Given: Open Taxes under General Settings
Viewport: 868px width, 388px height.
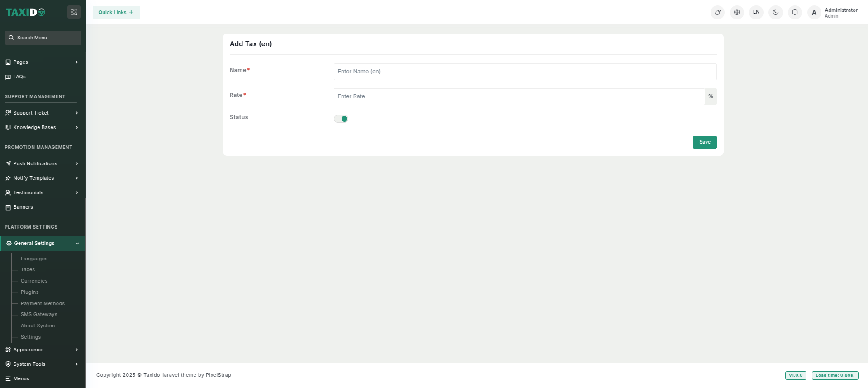Looking at the screenshot, I should point(28,270).
